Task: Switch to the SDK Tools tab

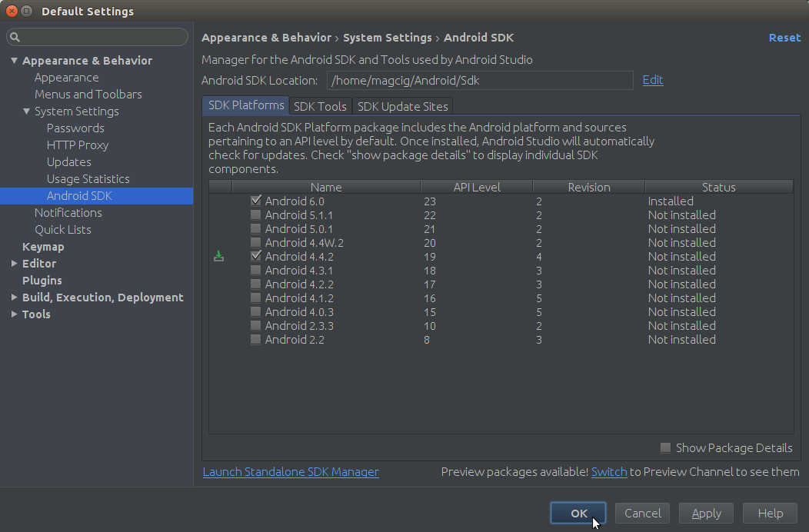Action: [x=321, y=106]
